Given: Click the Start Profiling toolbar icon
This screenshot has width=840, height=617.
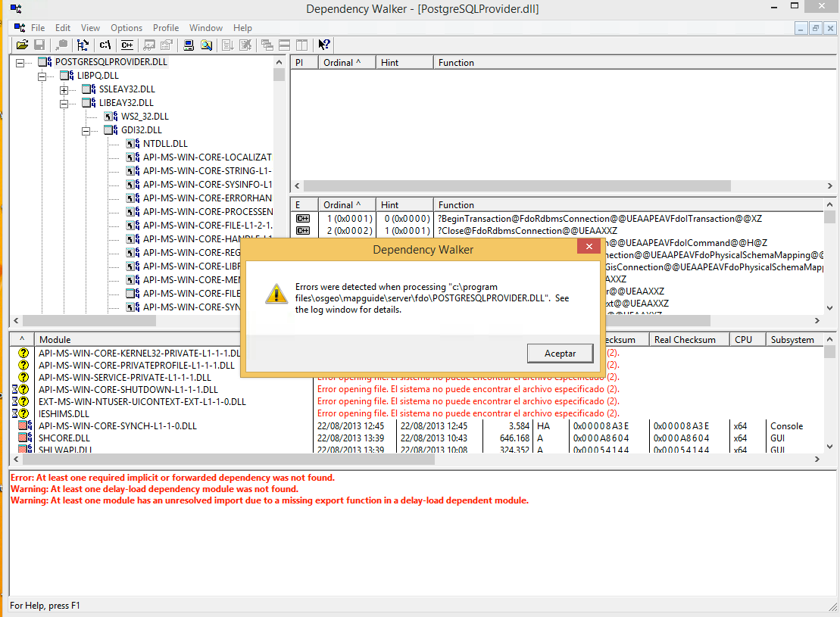Looking at the screenshot, I should tap(228, 45).
